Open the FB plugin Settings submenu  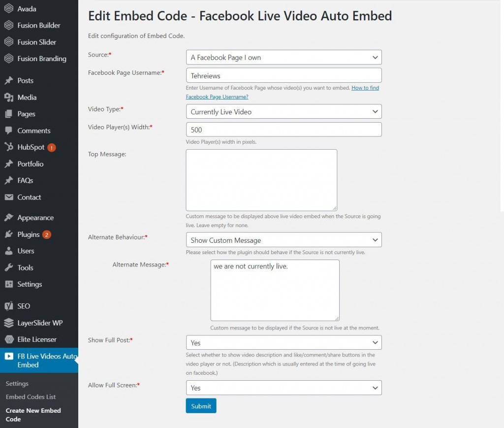[17, 383]
